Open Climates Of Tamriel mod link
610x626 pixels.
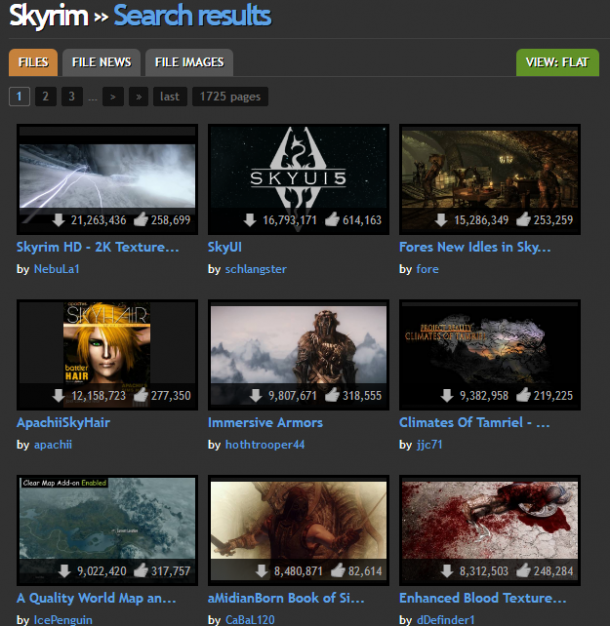tap(474, 422)
